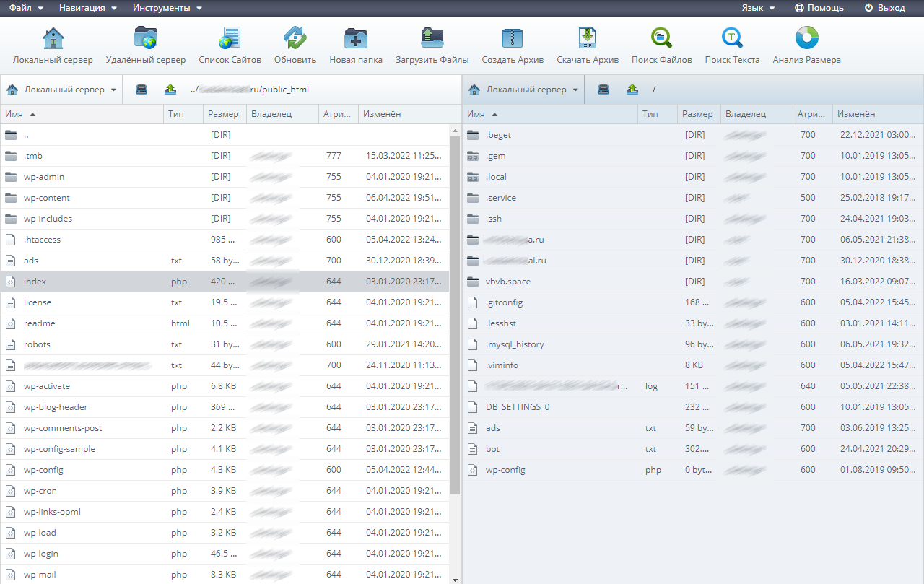
Task: Click the DB_SETTINGS_0 file icon
Action: [473, 407]
